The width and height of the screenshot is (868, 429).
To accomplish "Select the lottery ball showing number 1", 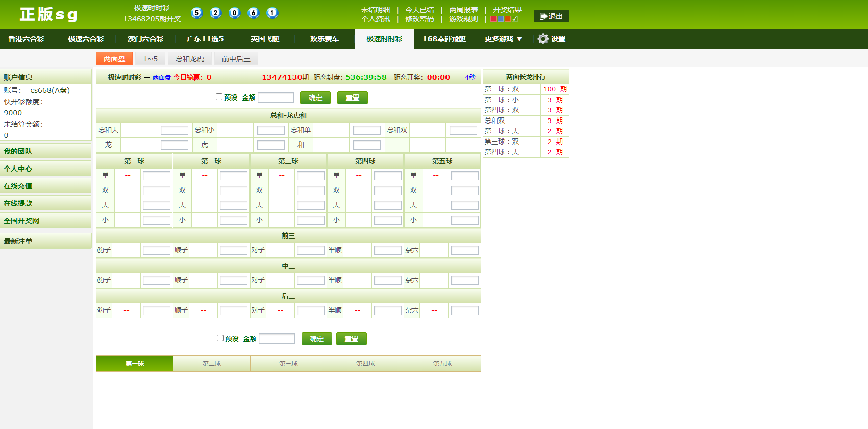I will (272, 13).
